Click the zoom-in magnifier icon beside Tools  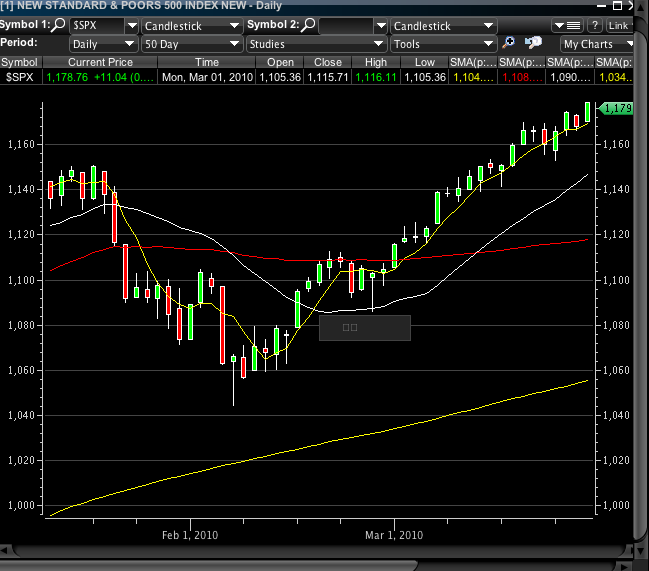pyautogui.click(x=509, y=43)
